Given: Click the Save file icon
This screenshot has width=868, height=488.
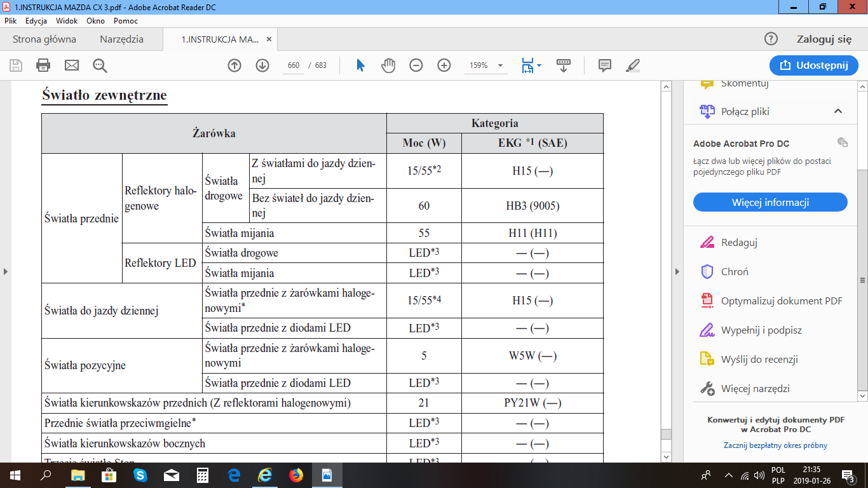Looking at the screenshot, I should click(x=16, y=65).
